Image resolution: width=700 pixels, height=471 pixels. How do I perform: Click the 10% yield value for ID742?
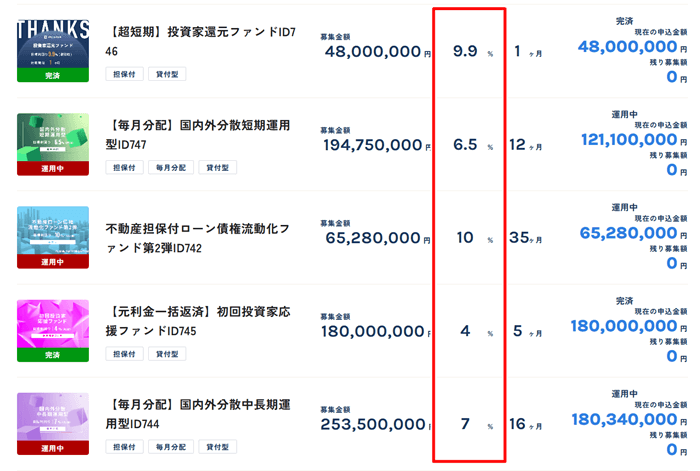pos(466,238)
